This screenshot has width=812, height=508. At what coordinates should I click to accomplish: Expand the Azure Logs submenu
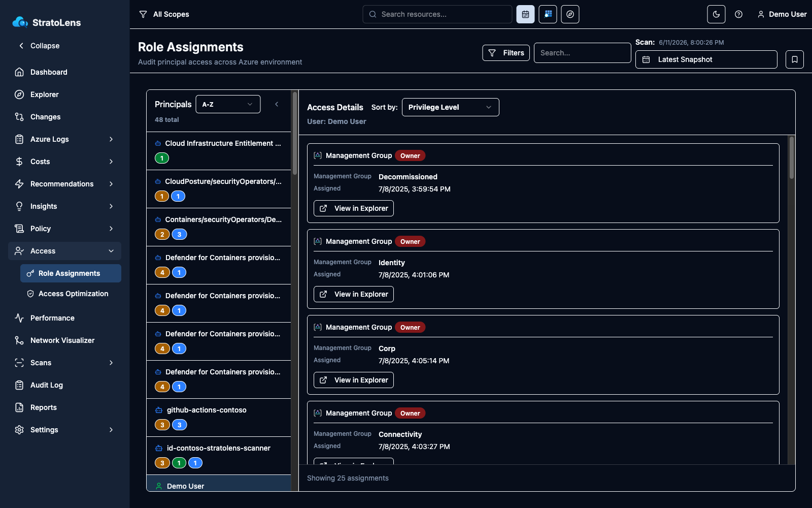[64, 139]
